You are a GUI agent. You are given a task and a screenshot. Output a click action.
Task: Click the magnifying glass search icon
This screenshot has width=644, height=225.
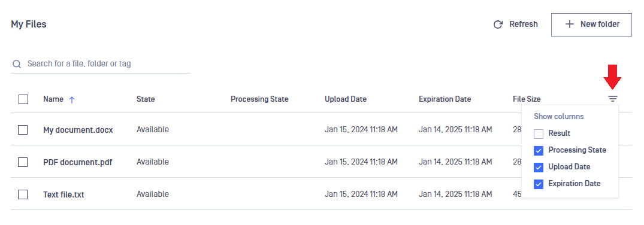[16, 64]
